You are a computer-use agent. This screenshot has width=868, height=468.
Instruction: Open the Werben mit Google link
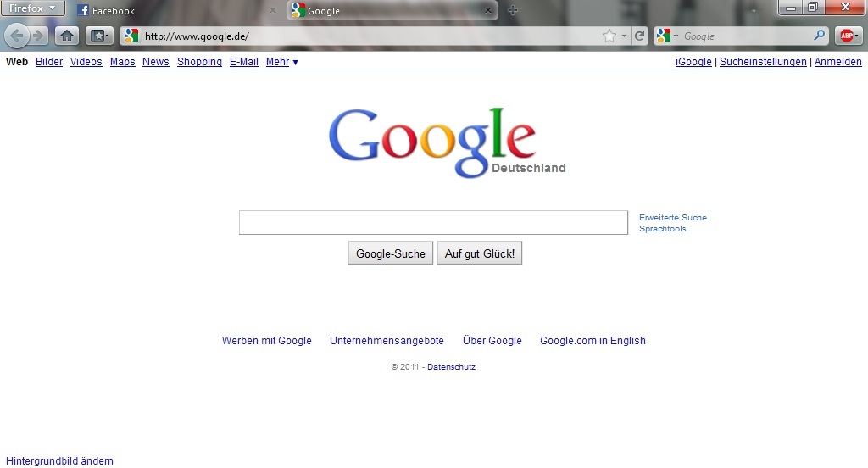tap(267, 341)
